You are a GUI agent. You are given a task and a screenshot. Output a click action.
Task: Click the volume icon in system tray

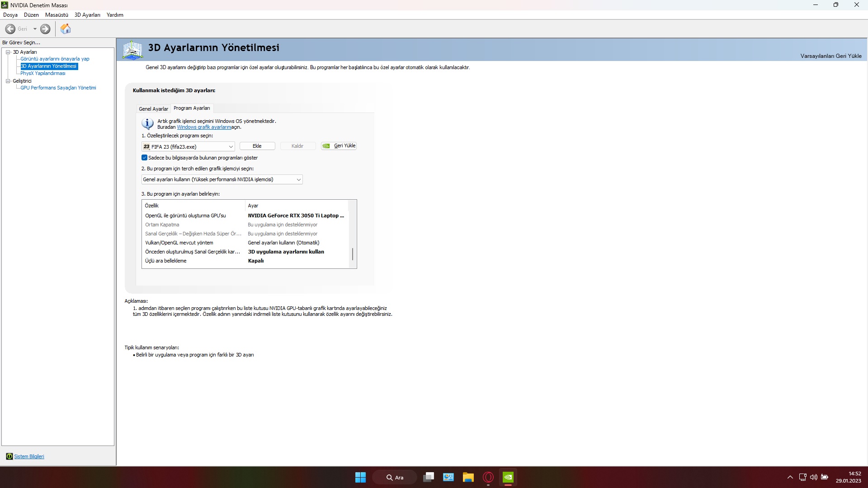tap(814, 477)
